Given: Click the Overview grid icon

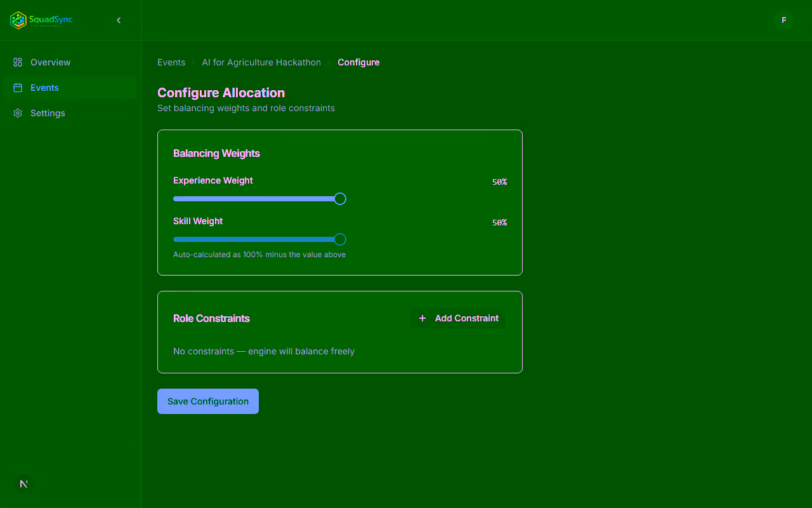Looking at the screenshot, I should (x=18, y=62).
